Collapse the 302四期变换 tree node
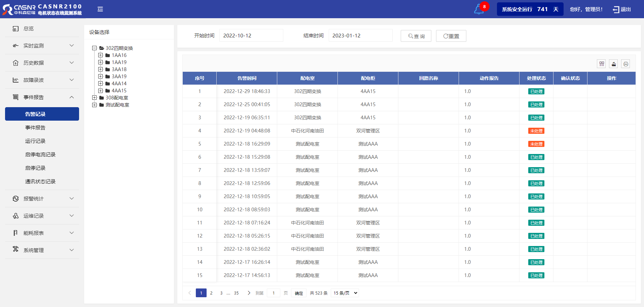This screenshot has width=644, height=307. (95, 48)
